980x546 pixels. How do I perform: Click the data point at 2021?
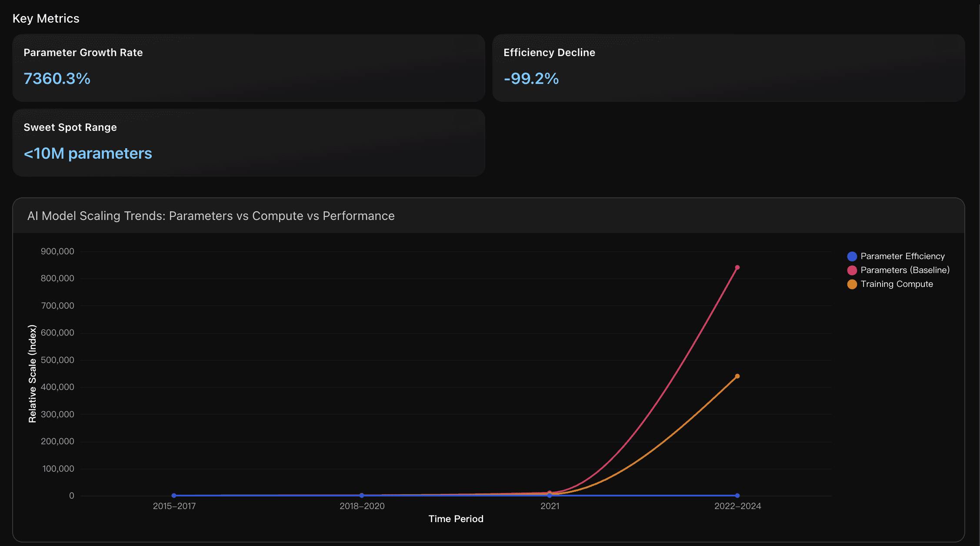pos(550,495)
